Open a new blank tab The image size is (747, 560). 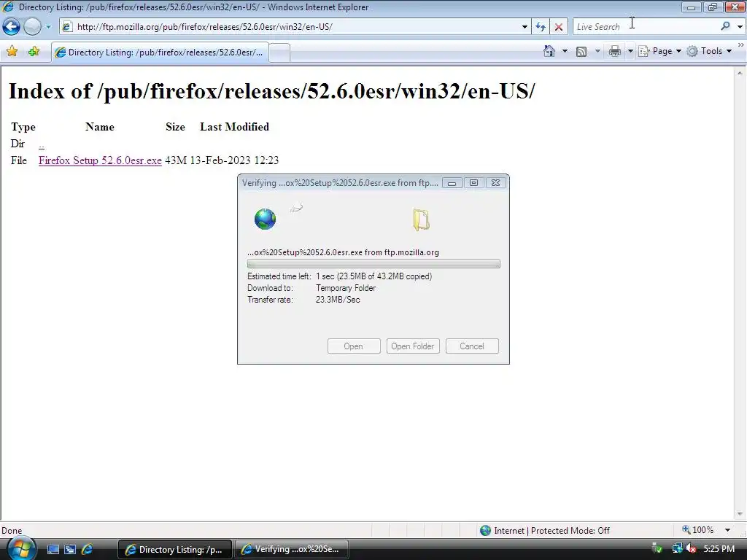click(x=279, y=52)
